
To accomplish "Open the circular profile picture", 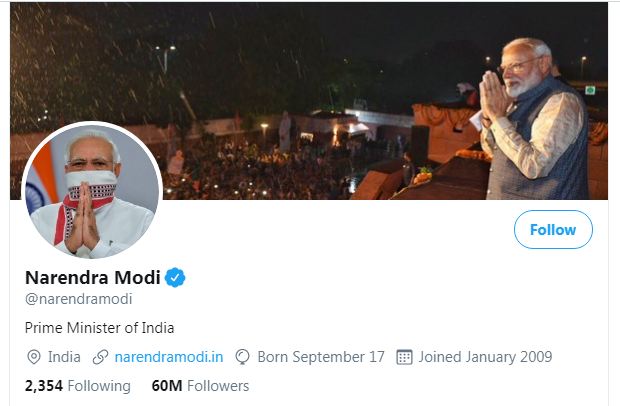I will tap(92, 191).
